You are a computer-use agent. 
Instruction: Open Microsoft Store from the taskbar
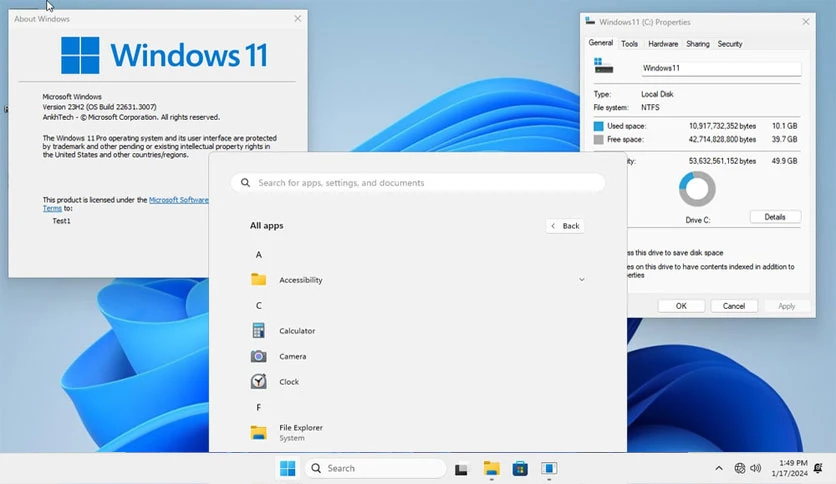point(520,469)
